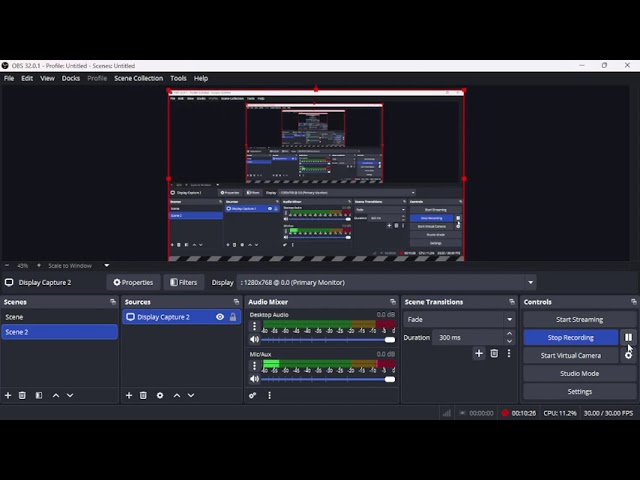Viewport: 640px width, 480px height.
Task: Increase Duration with up stepper
Action: point(509,334)
